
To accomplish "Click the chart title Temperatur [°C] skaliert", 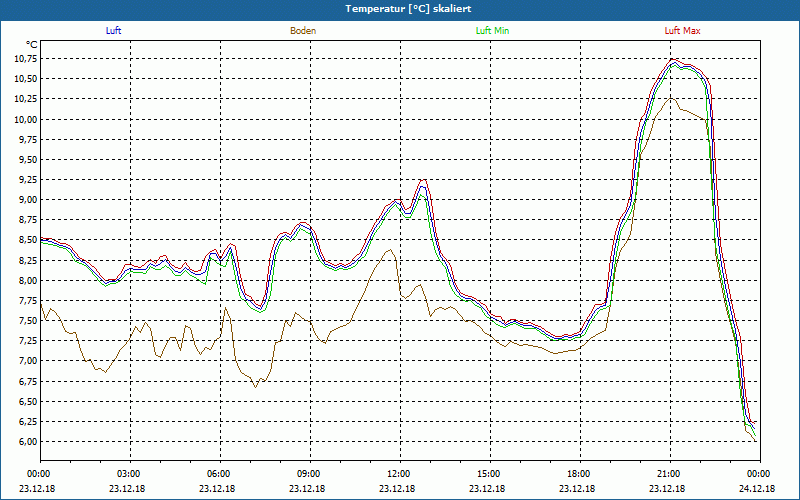I will (x=408, y=9).
